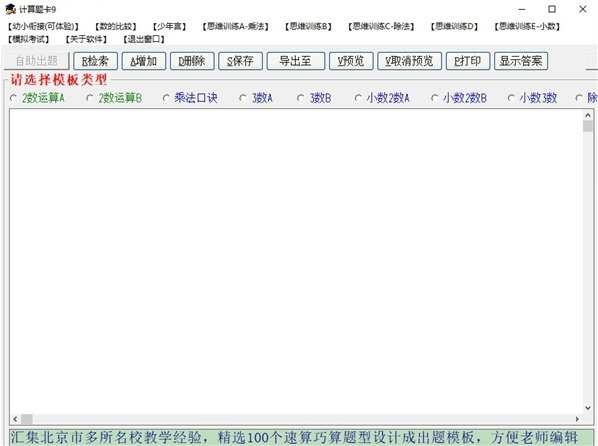Click inside the empty question list area
The height and width of the screenshot is (446, 598).
[x=296, y=262]
